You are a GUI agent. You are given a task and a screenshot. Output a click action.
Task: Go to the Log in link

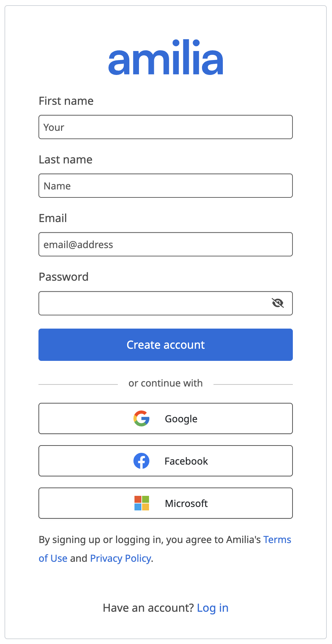pyautogui.click(x=212, y=608)
